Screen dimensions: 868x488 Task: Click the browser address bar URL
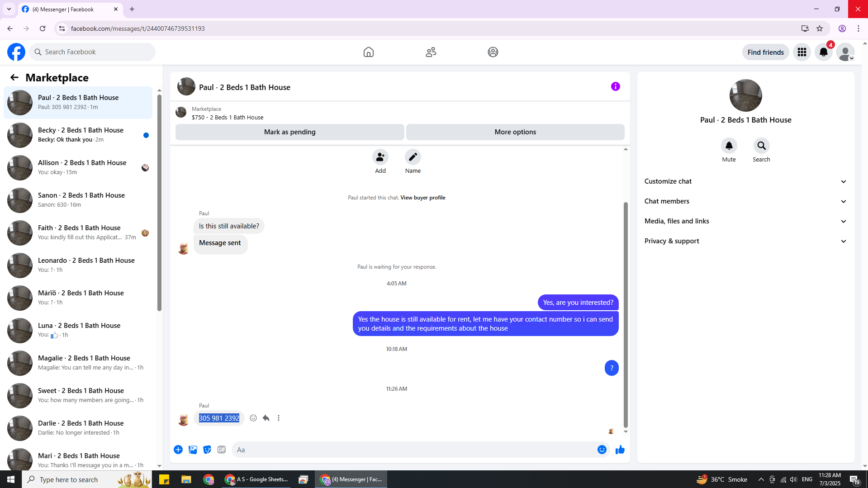pyautogui.click(x=138, y=28)
